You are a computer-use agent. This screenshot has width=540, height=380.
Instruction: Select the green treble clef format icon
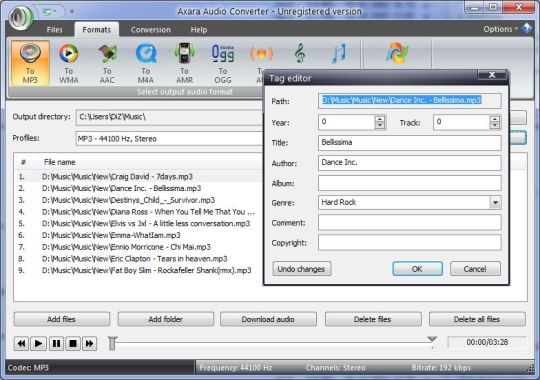(300, 54)
